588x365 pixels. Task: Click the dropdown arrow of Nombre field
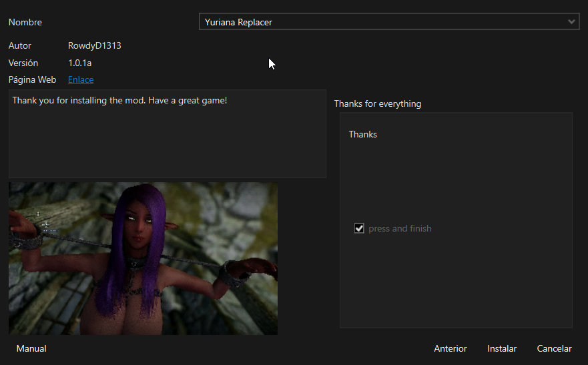[x=571, y=22]
